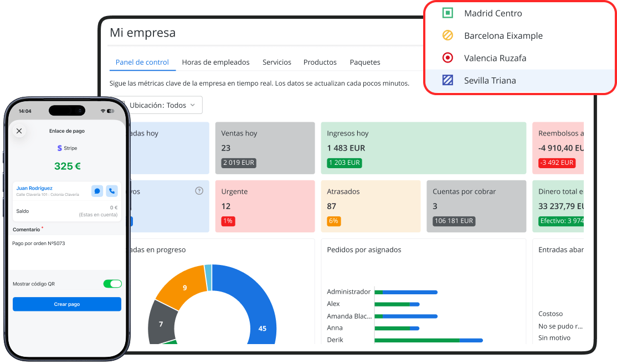
Task: Click Anna row label in chart
Action: pyautogui.click(x=335, y=328)
